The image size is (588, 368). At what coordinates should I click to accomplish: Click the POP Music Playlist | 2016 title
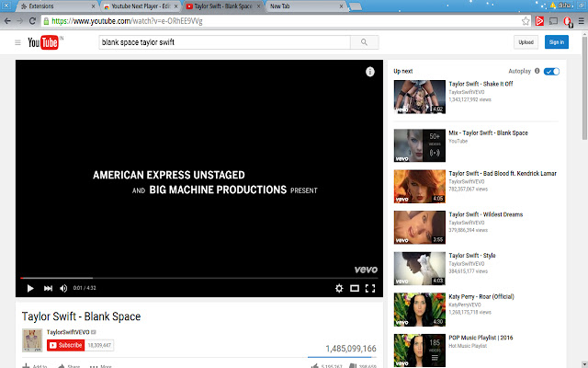tap(481, 338)
